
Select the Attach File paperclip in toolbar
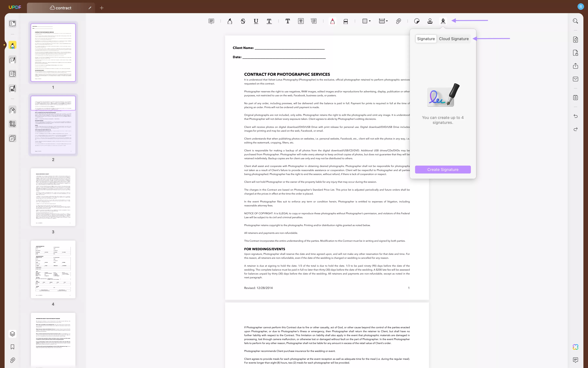coord(398,21)
